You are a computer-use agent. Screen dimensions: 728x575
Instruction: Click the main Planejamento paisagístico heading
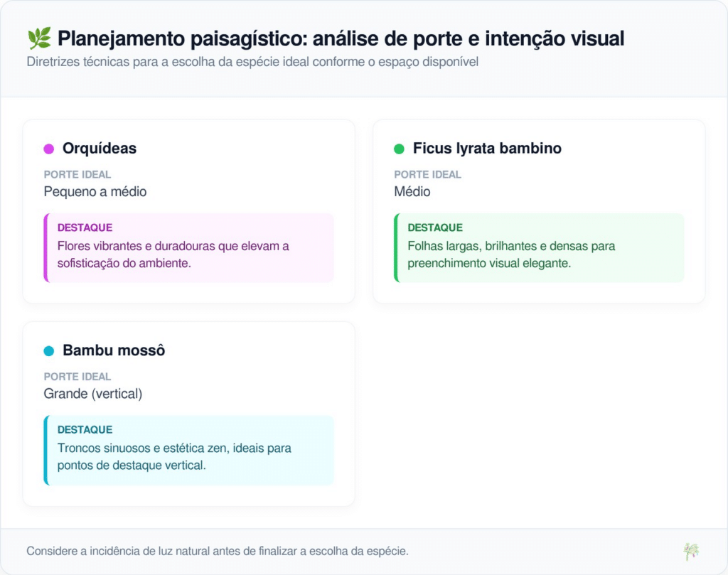click(341, 38)
